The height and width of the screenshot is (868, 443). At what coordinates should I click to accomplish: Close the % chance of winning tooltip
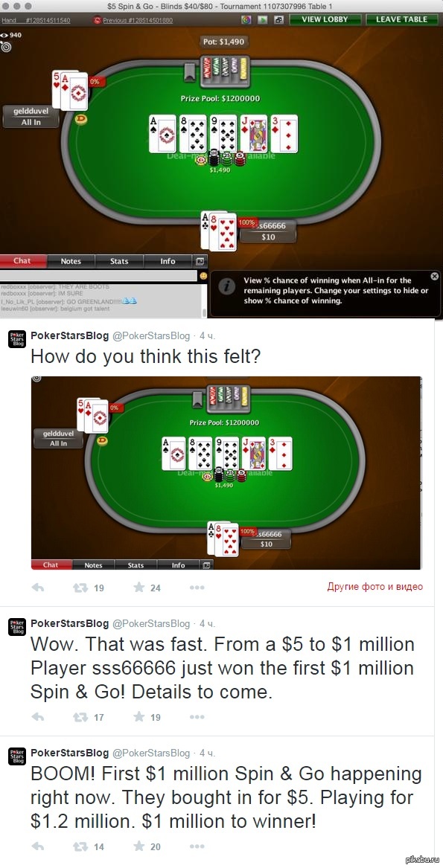tap(435, 276)
